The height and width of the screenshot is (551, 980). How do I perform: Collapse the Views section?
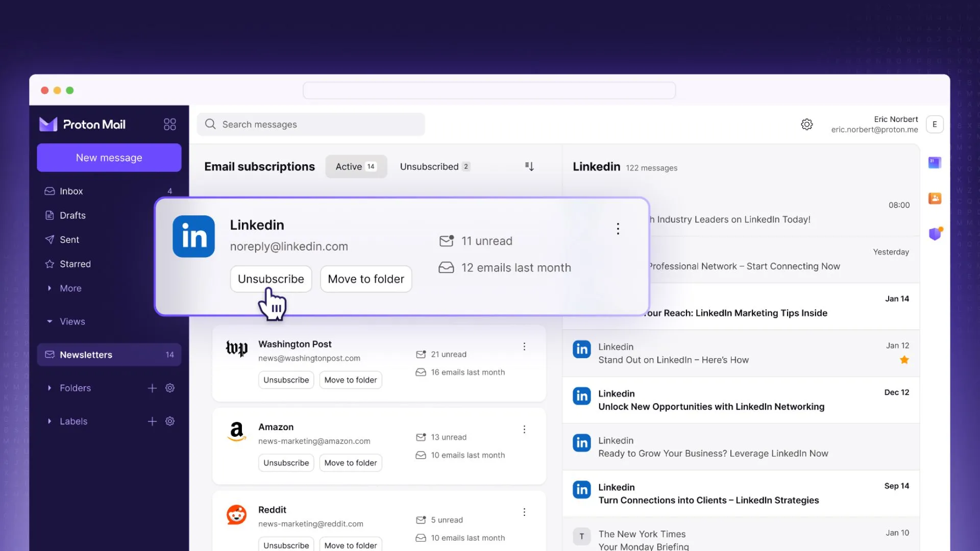(49, 321)
